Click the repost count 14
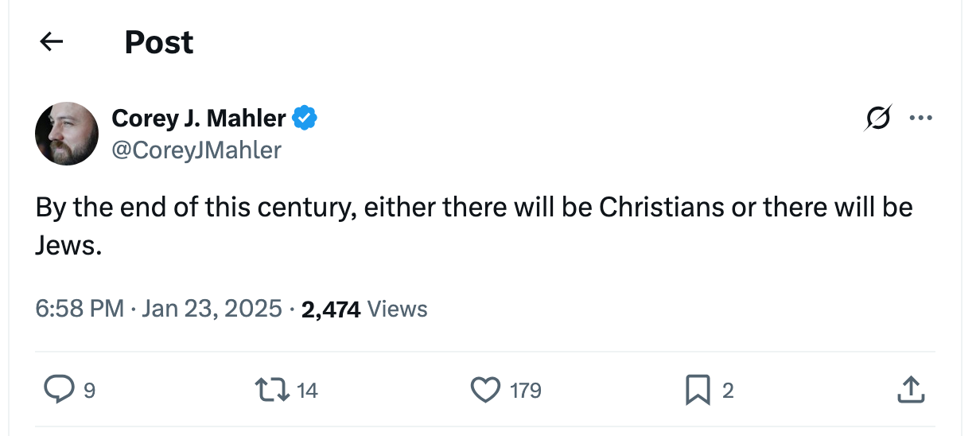This screenshot has height=436, width=980. pyautogui.click(x=307, y=391)
